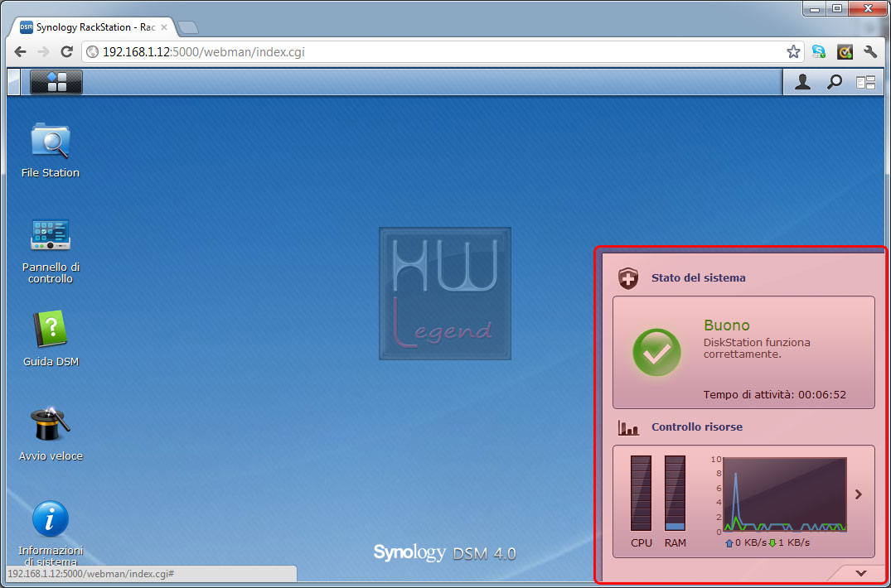Open the DSM main menu button
891x588 pixels.
pos(56,82)
